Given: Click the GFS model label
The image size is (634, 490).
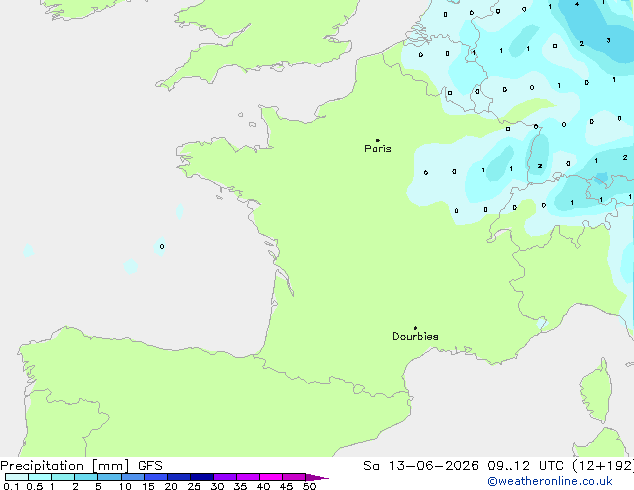Looking at the screenshot, I should click(150, 466).
